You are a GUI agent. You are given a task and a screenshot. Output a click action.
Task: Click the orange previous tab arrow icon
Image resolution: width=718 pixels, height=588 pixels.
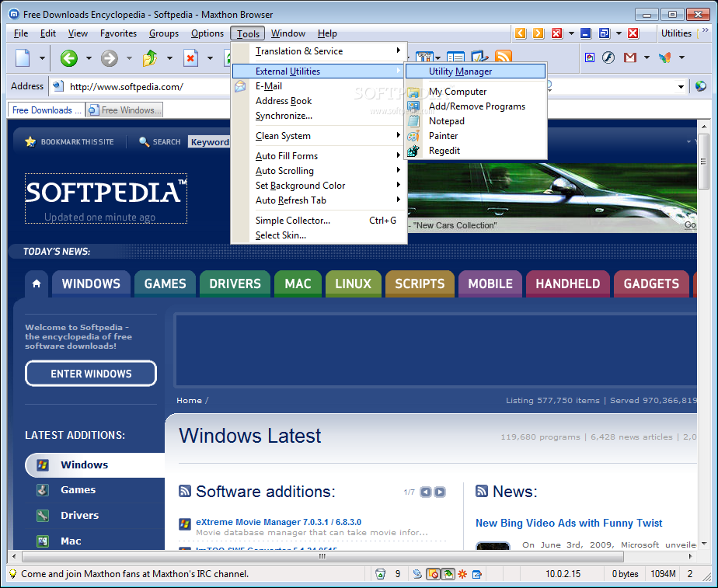521,33
